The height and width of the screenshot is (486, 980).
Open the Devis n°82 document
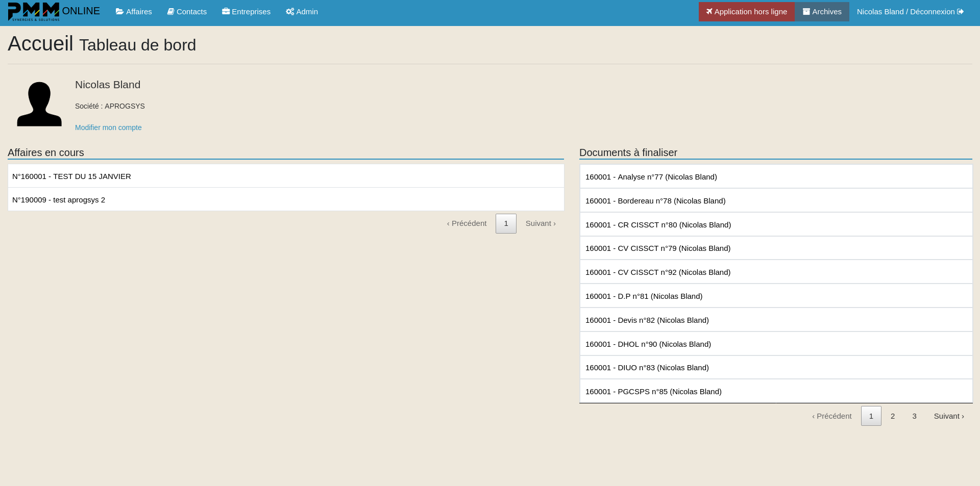[647, 320]
